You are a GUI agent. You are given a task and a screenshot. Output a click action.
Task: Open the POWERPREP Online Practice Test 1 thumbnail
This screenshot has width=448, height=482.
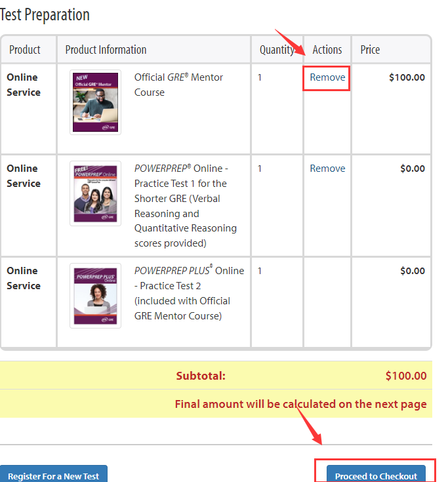tap(95, 193)
